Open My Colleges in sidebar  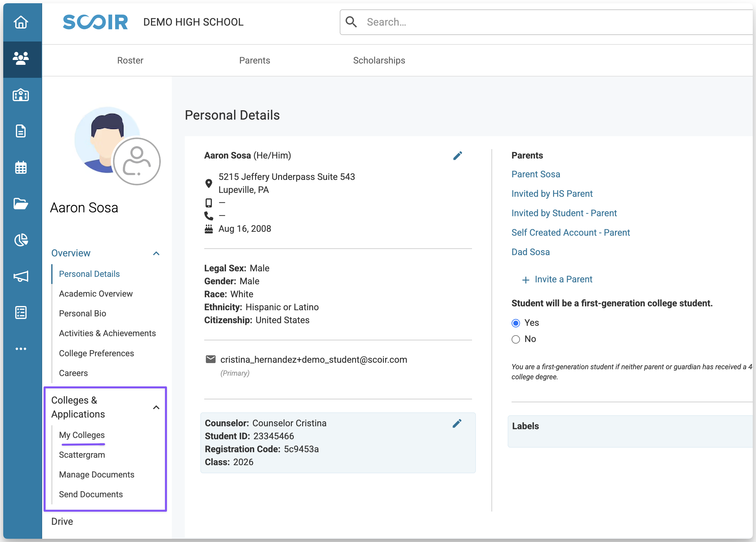pyautogui.click(x=82, y=435)
